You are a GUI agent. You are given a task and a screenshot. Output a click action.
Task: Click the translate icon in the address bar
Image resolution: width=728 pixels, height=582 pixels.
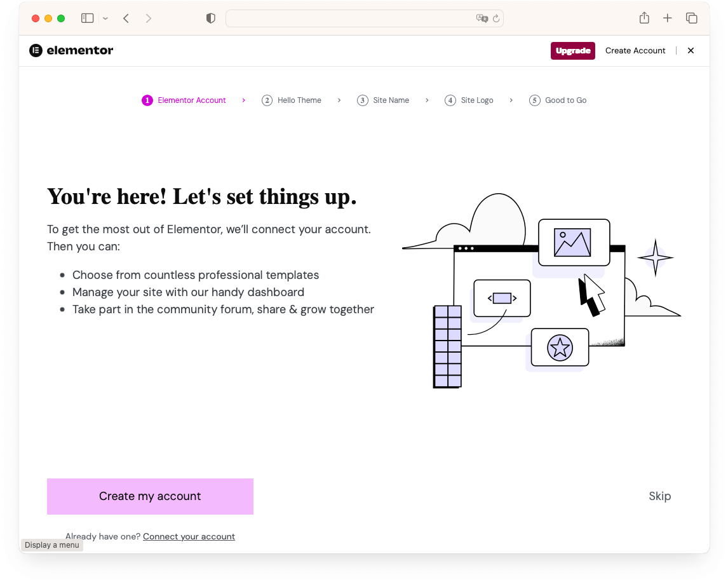pyautogui.click(x=482, y=18)
